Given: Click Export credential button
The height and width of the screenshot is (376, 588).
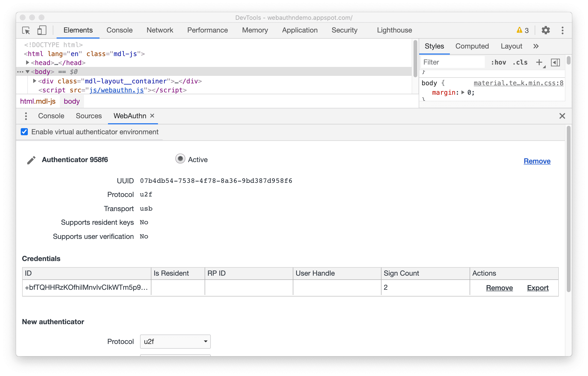Looking at the screenshot, I should point(538,287).
